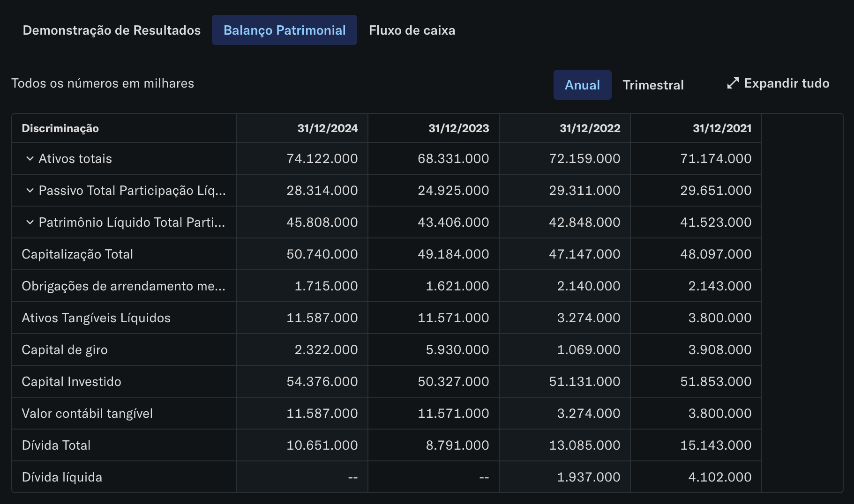Click the 31/12/2022 column header
This screenshot has width=854, height=504.
tap(590, 128)
